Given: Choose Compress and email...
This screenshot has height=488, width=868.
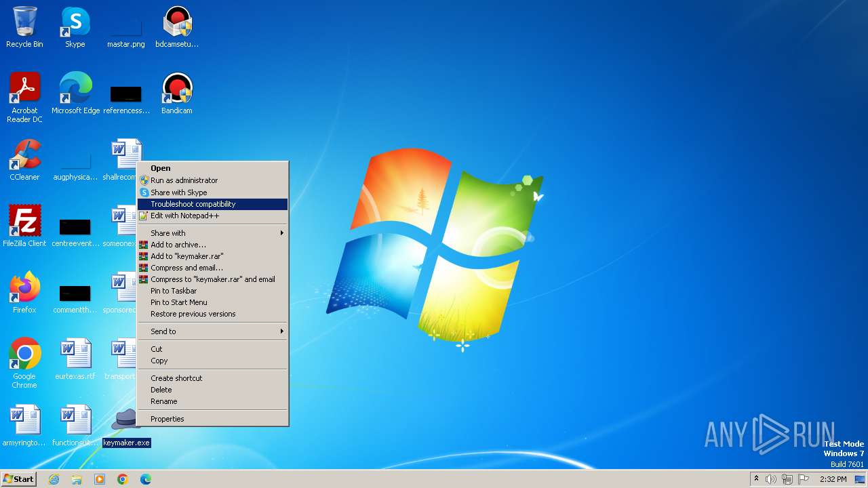Looking at the screenshot, I should pos(213,268).
